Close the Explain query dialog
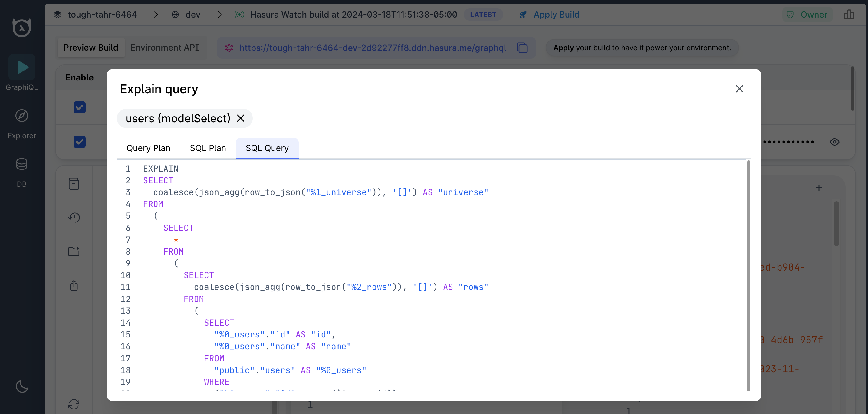 (x=739, y=89)
